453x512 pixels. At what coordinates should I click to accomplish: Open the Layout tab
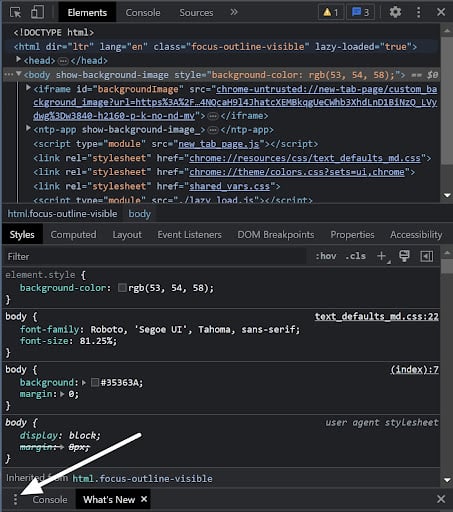point(127,235)
